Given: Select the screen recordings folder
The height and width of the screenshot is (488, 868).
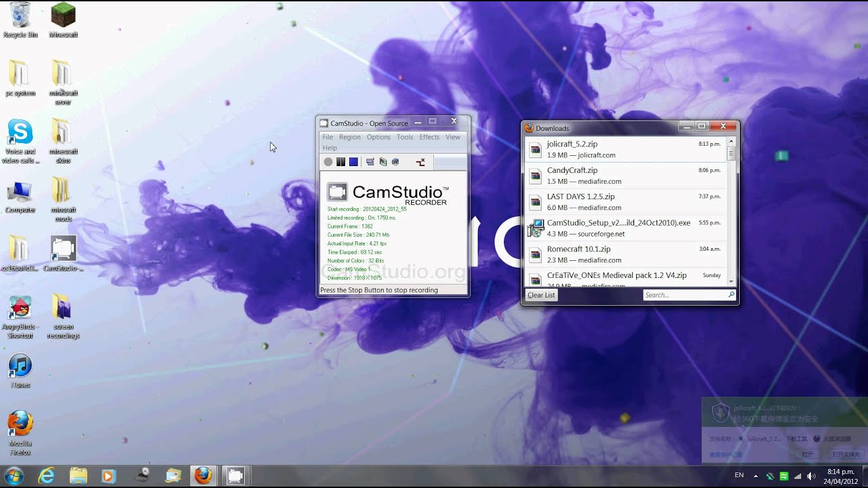Looking at the screenshot, I should pos(63,317).
